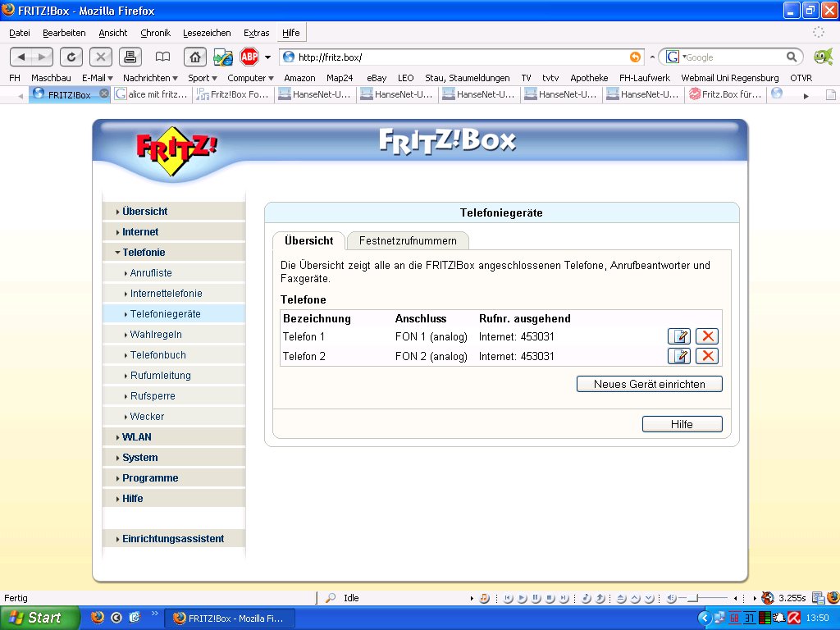Open the Nachrichten bookmark folder dropdown
Image resolution: width=840 pixels, height=630 pixels.
[150, 78]
